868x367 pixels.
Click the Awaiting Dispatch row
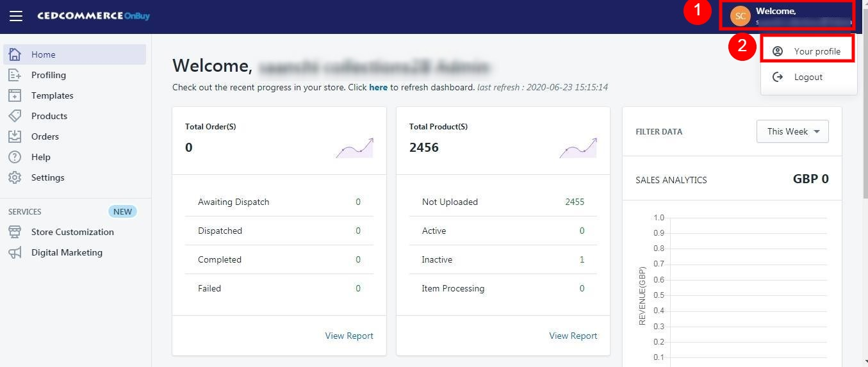tap(279, 202)
